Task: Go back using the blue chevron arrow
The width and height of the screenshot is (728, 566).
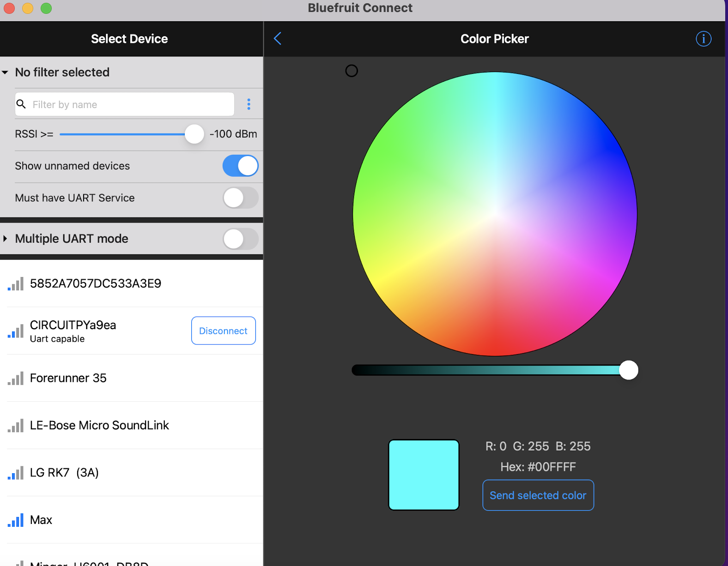Action: (x=278, y=38)
